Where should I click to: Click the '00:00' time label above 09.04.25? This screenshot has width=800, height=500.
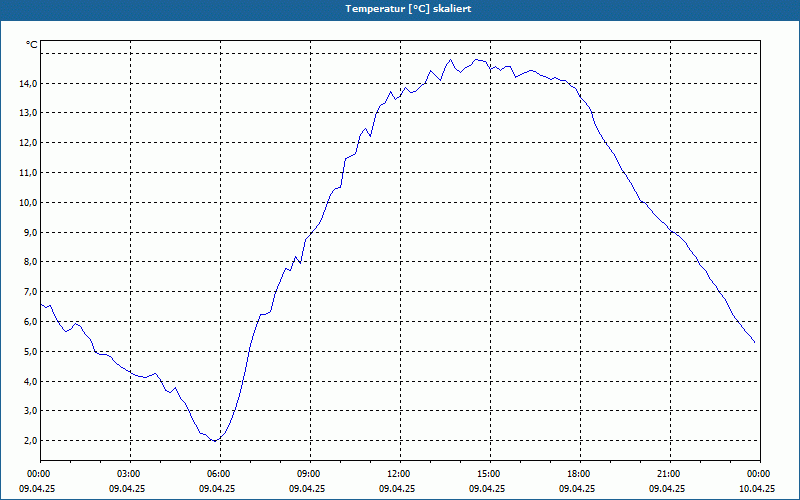coord(38,474)
